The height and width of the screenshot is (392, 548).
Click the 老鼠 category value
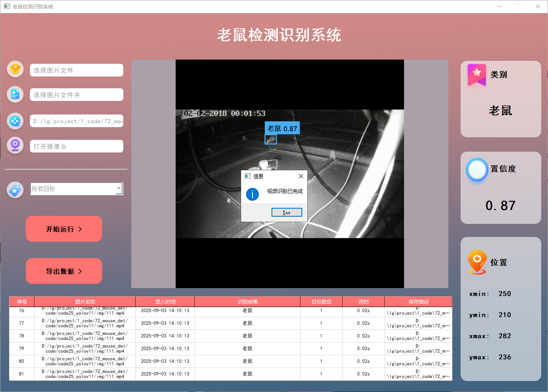[x=500, y=111]
